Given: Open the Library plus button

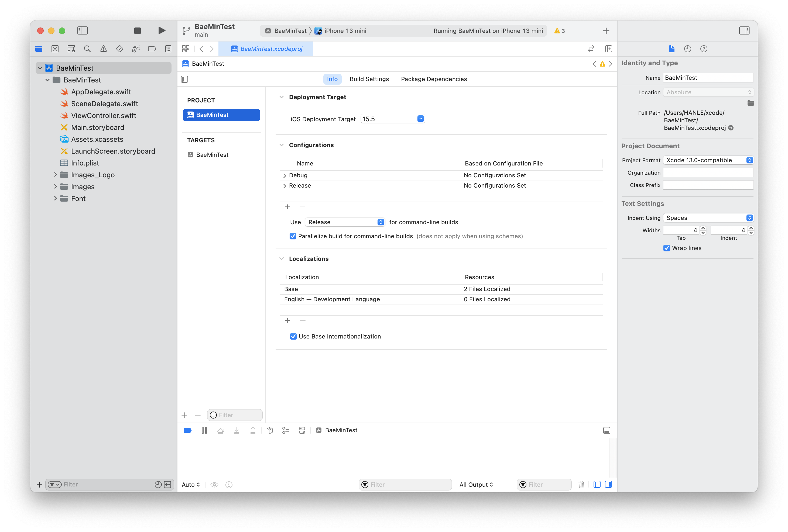Looking at the screenshot, I should 606,31.
